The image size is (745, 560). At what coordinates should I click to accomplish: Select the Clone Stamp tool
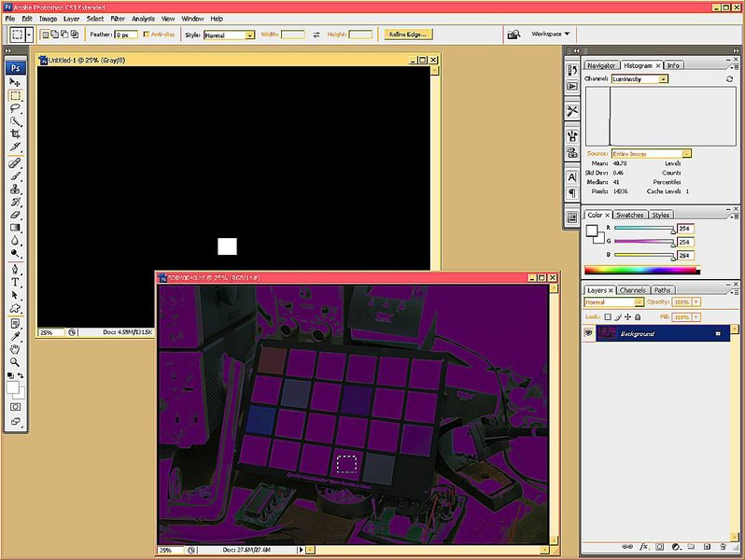[x=16, y=189]
